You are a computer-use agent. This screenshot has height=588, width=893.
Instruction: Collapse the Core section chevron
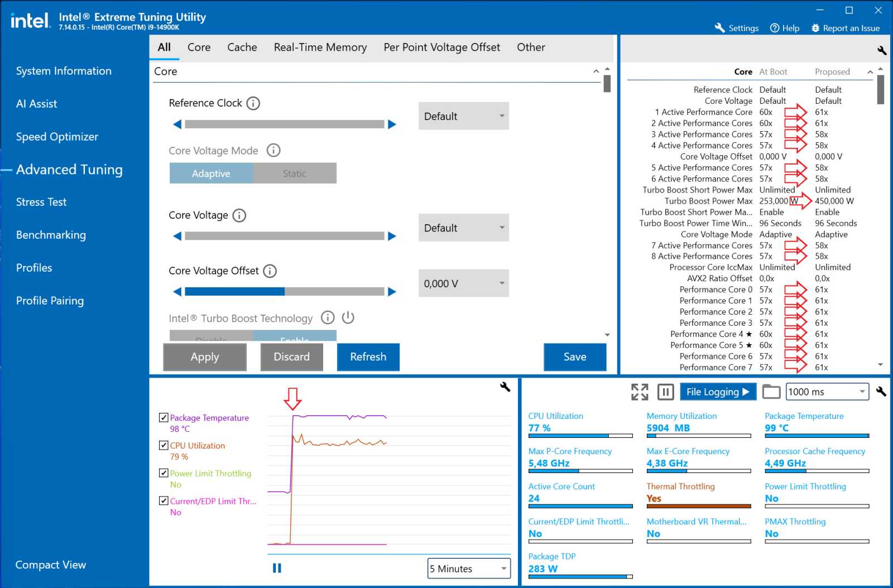point(596,71)
